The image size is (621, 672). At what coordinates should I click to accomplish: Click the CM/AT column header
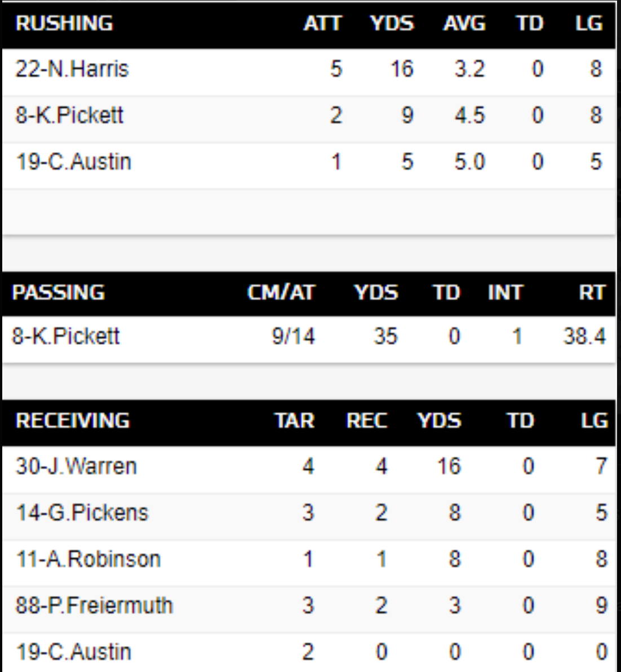[281, 292]
